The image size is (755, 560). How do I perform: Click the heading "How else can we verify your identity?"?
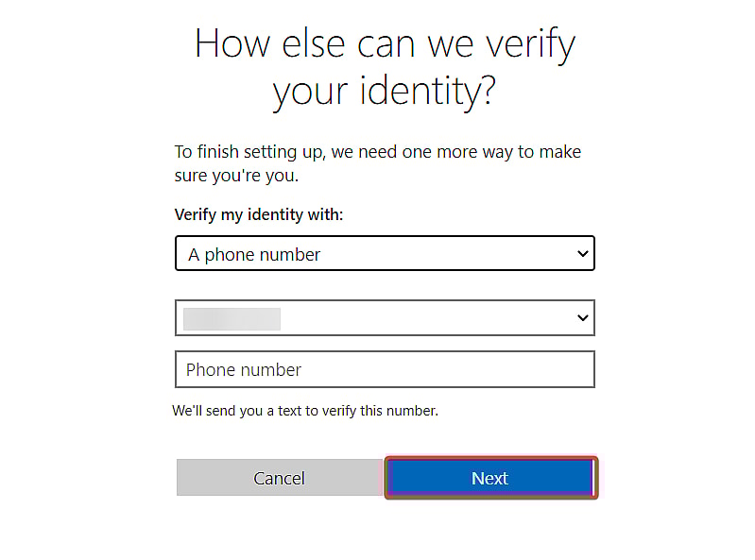[x=385, y=67]
